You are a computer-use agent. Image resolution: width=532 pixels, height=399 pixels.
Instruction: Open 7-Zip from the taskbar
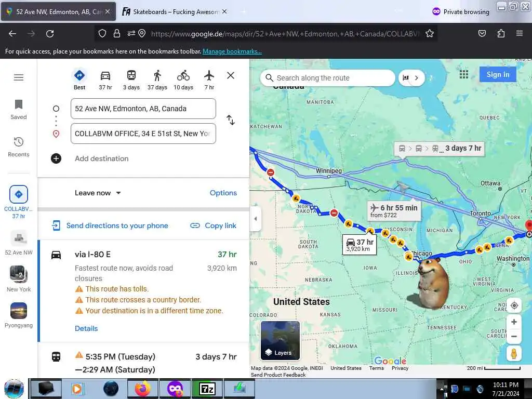pyautogui.click(x=207, y=389)
